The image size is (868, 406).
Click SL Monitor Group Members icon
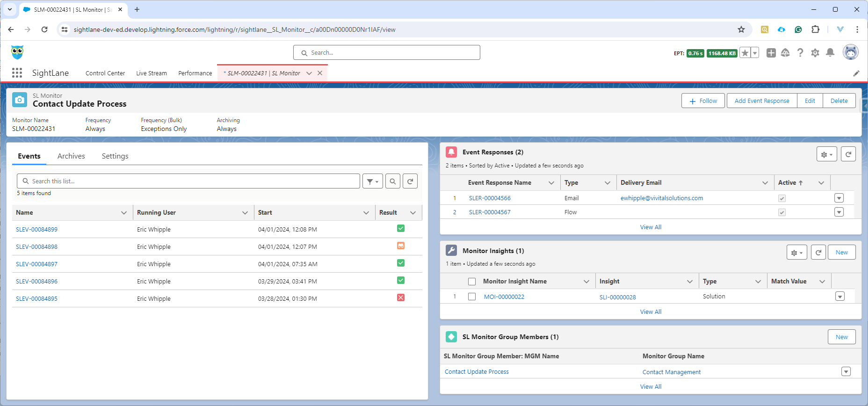point(451,337)
